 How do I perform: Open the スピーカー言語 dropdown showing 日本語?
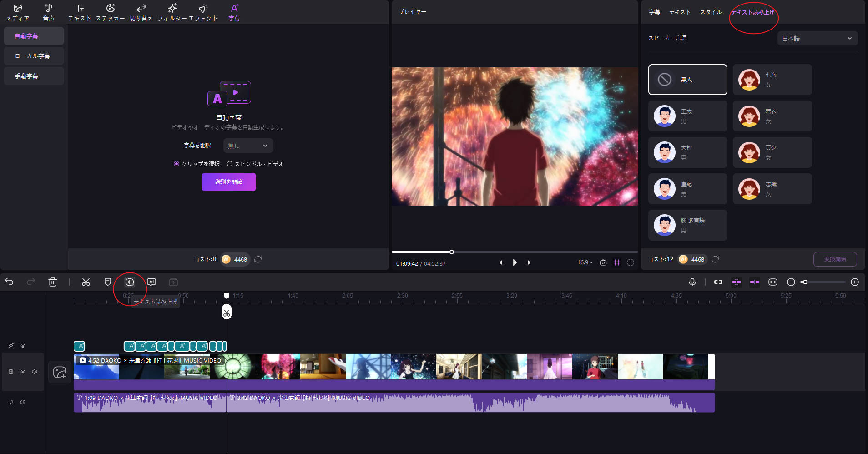[817, 39]
